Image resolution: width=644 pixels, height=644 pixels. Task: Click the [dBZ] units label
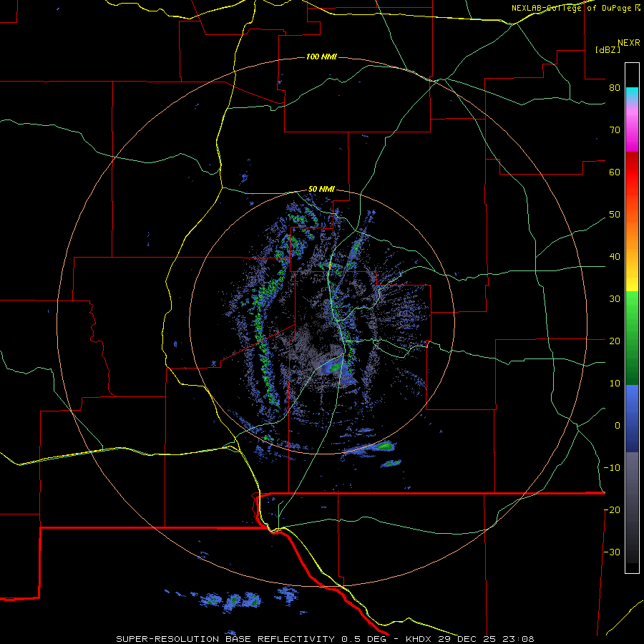point(608,50)
